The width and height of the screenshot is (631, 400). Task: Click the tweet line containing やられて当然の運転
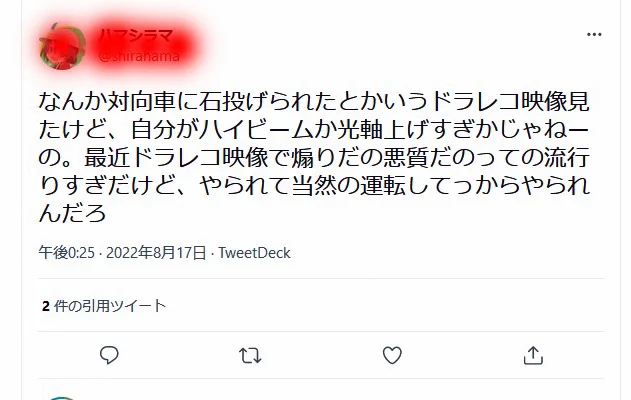[x=314, y=185]
